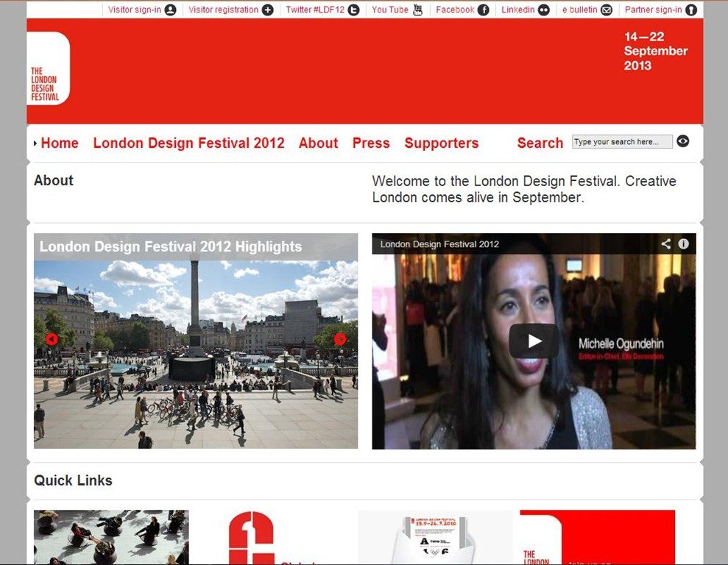The height and width of the screenshot is (565, 728).
Task: Open the red number-one logo quick link
Action: (251, 537)
